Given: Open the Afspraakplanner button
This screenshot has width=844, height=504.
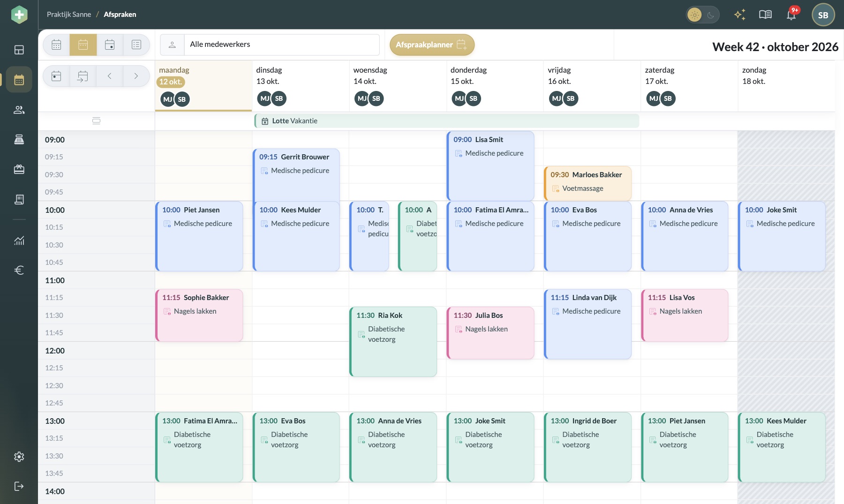Looking at the screenshot, I should pyautogui.click(x=432, y=45).
